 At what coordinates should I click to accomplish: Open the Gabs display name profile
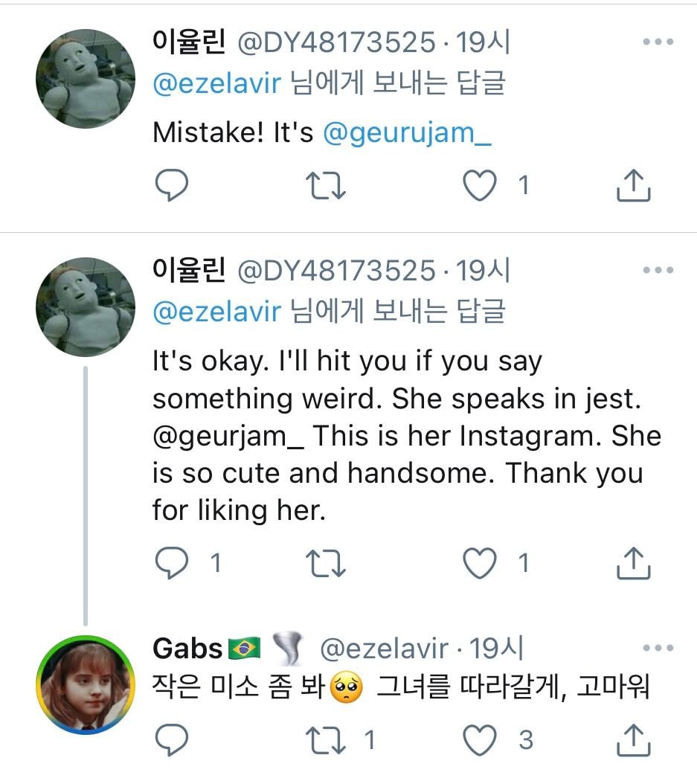(x=187, y=649)
